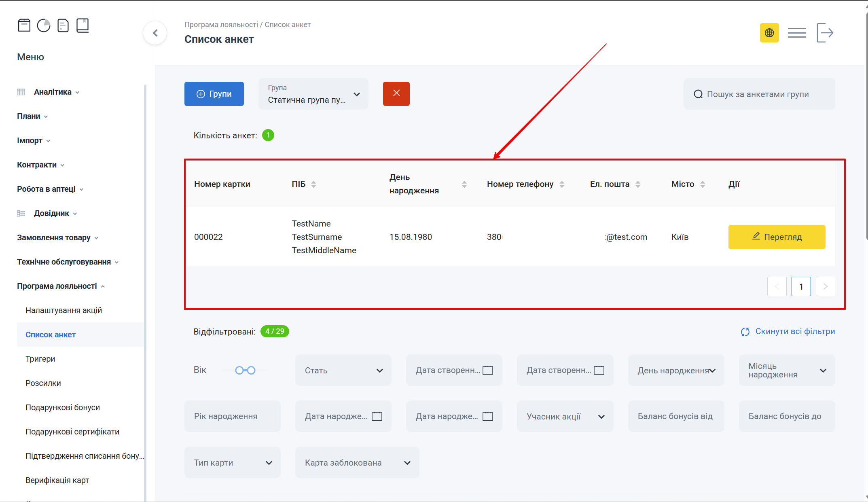This screenshot has width=868, height=502.
Task: Click the document icon in sidebar header
Action: click(63, 25)
